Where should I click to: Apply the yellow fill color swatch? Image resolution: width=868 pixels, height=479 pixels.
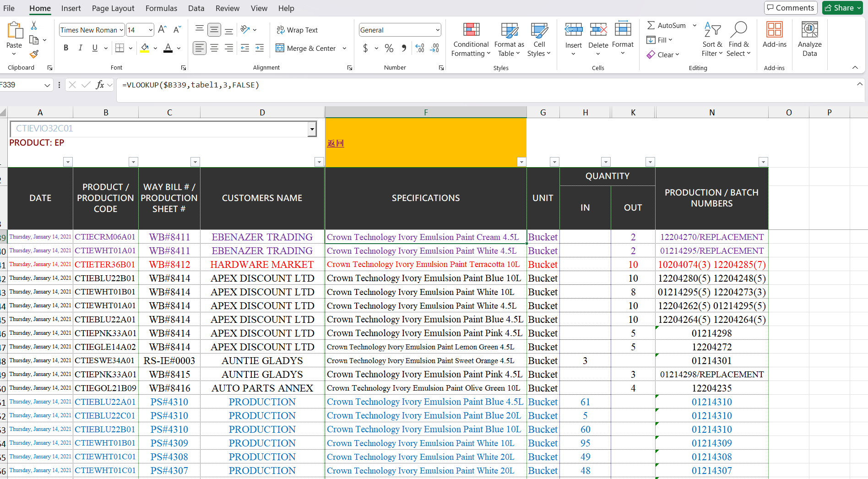(145, 48)
